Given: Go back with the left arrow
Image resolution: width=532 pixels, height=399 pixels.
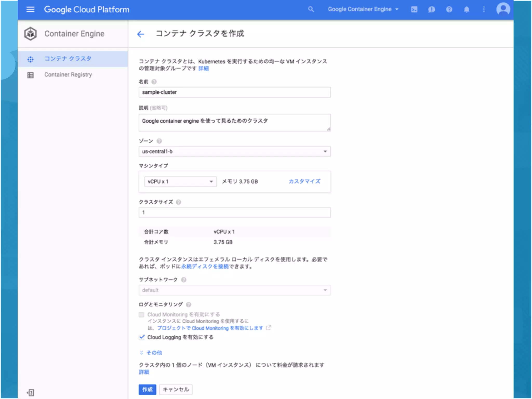Looking at the screenshot, I should (141, 34).
